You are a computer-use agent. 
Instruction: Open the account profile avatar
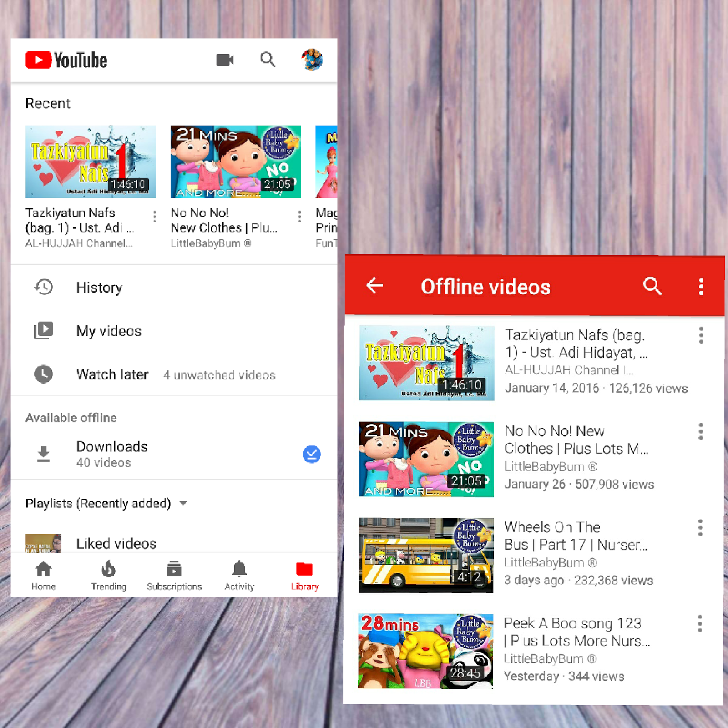[x=312, y=60]
